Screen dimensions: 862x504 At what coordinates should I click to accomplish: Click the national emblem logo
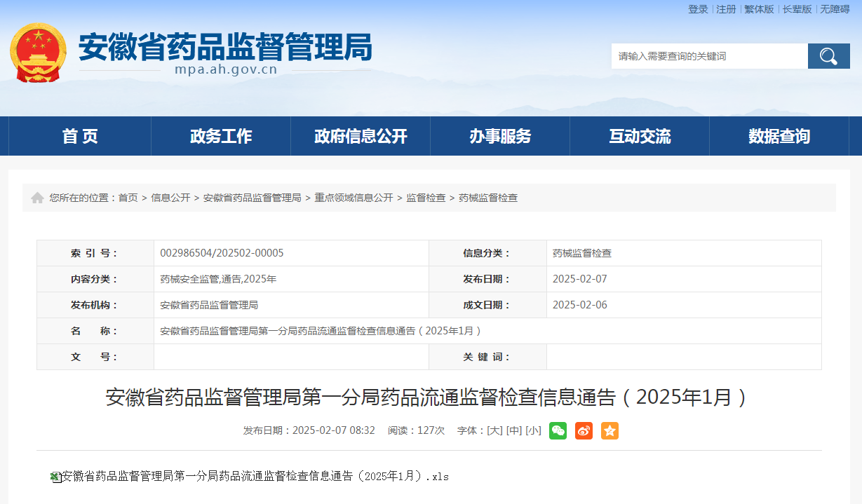coord(38,53)
